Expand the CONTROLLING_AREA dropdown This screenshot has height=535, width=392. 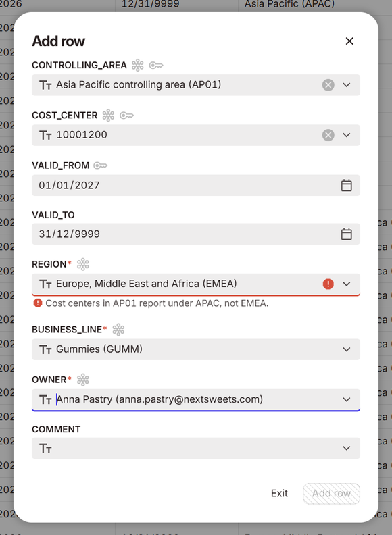coord(347,85)
